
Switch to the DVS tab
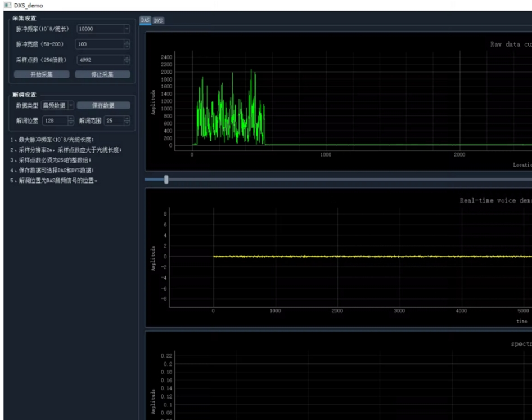159,20
